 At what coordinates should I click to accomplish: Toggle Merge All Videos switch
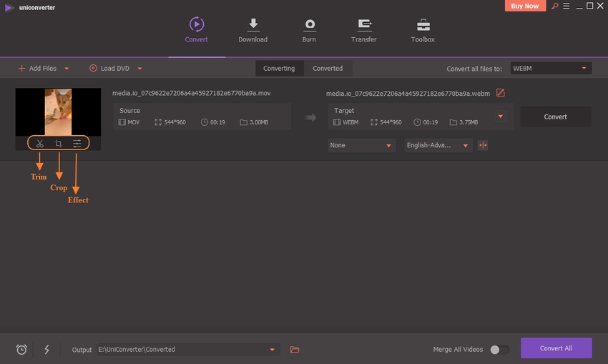[x=499, y=350]
